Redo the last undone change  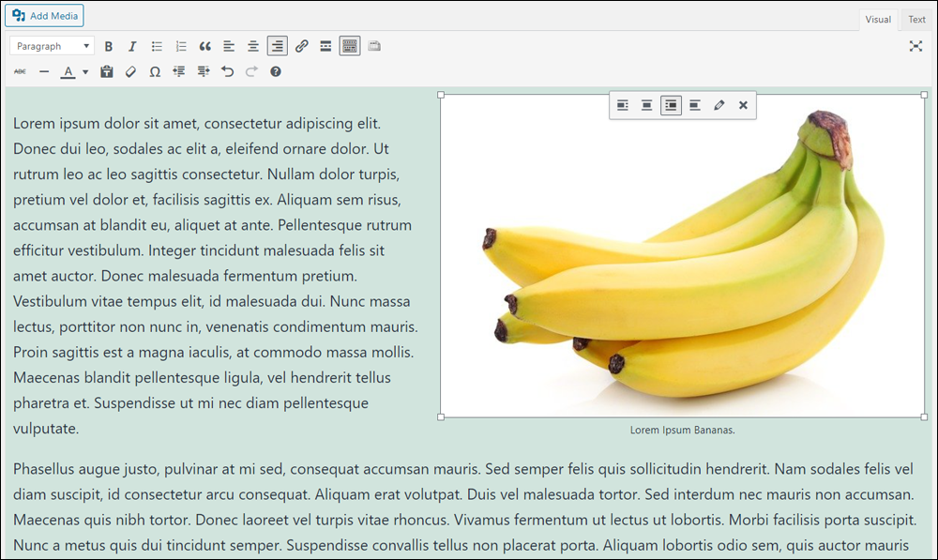[x=251, y=72]
